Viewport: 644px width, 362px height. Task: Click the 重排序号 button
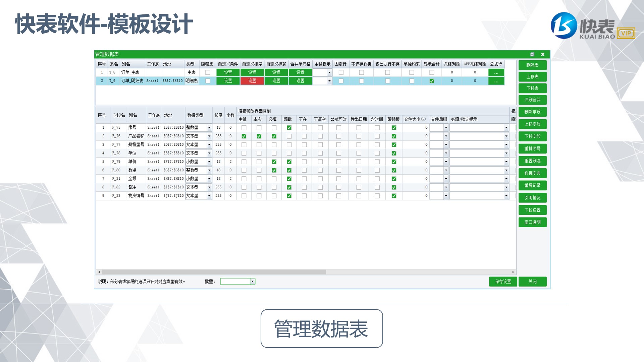pyautogui.click(x=532, y=149)
